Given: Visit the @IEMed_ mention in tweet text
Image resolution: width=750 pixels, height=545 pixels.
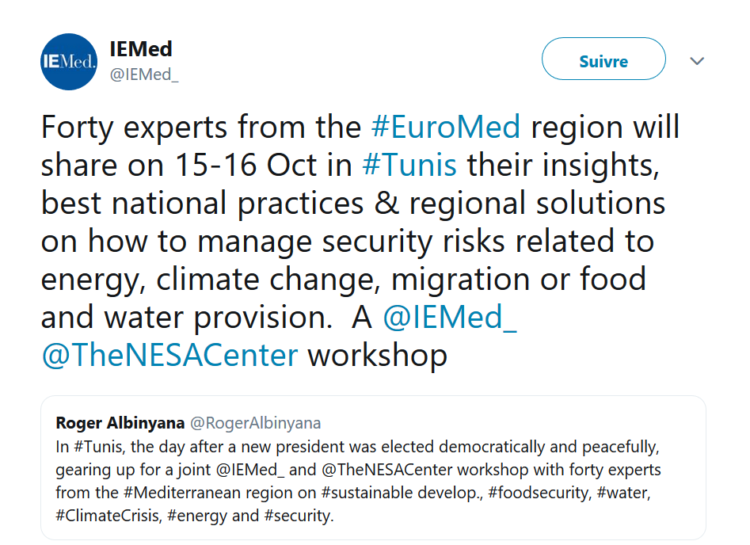Looking at the screenshot, I should (x=450, y=317).
